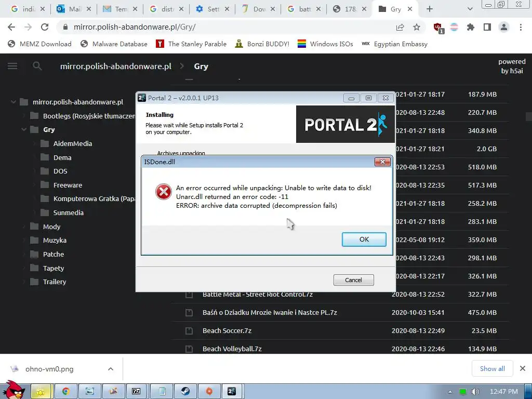The image size is (532, 399).
Task: Open the Chrome profile avatar
Action: point(504,27)
